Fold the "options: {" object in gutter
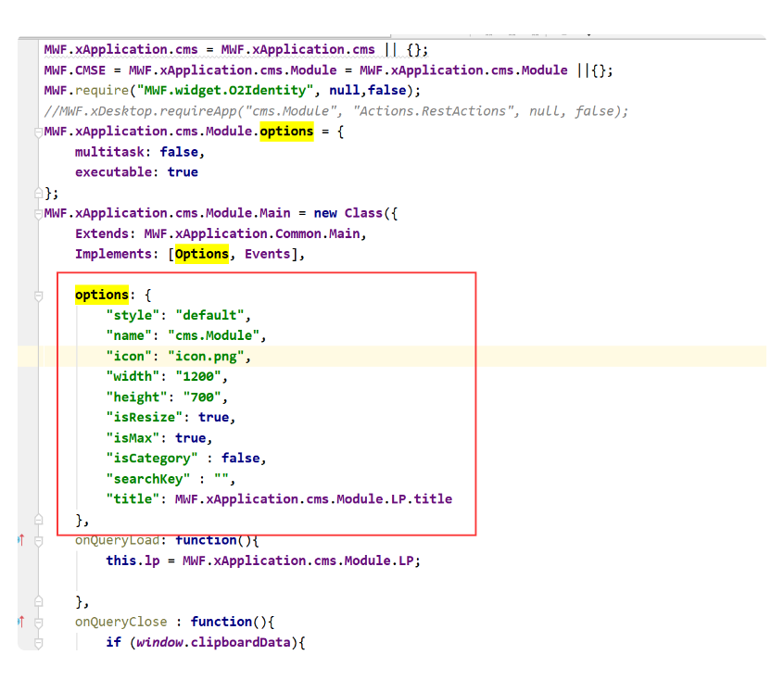 pos(38,296)
